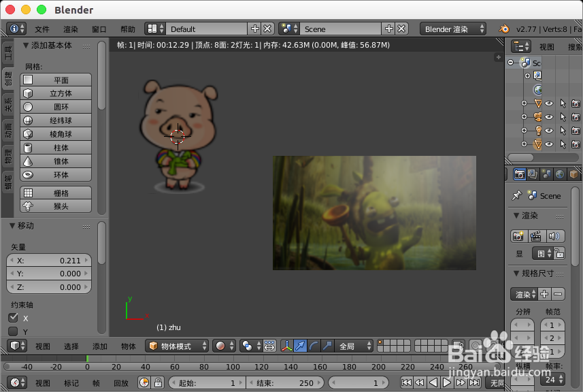Viewport: 583px width, 392px height.
Task: Hide the camera object via eye icon
Action: click(x=549, y=117)
